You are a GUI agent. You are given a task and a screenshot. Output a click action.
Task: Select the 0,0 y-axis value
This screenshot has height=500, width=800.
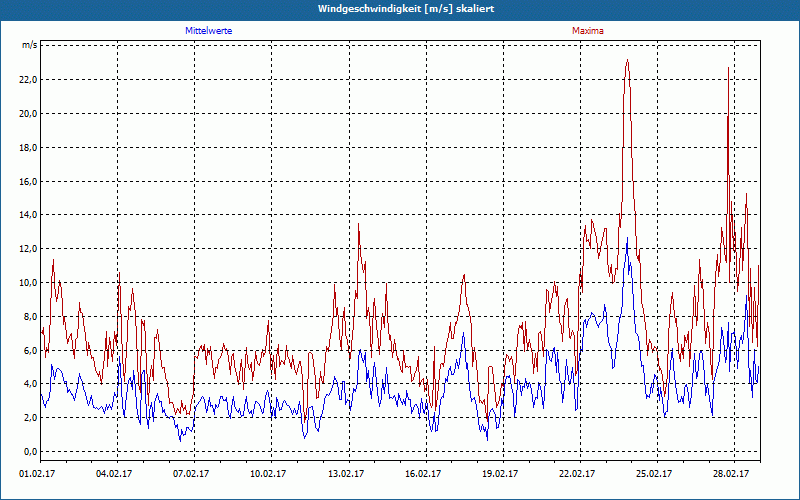click(x=31, y=452)
